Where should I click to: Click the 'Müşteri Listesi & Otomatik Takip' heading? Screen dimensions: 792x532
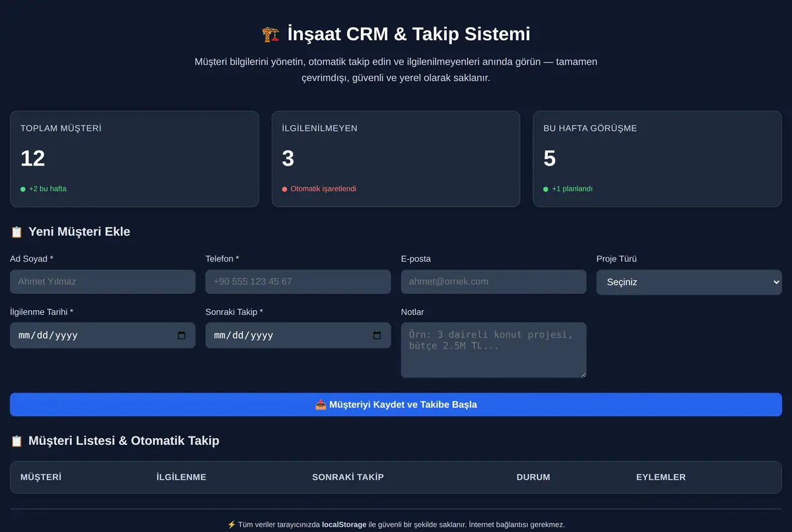click(123, 441)
